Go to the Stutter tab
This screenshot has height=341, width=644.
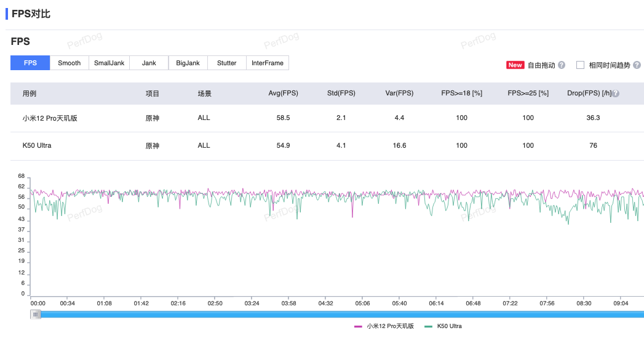pos(227,63)
